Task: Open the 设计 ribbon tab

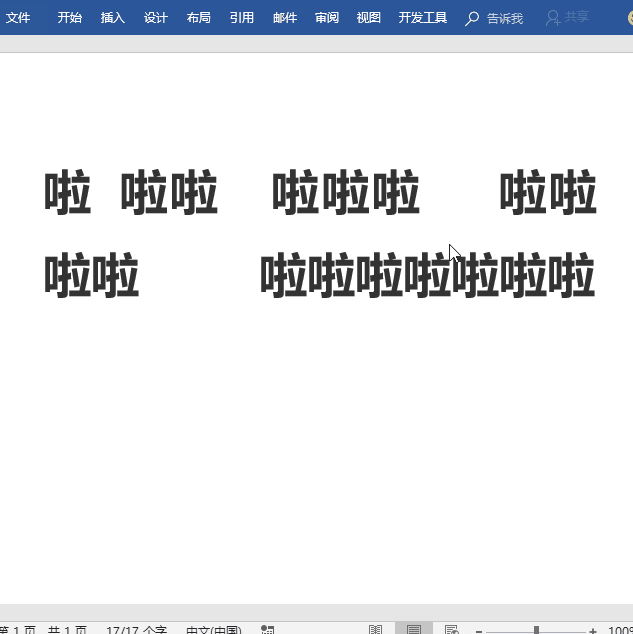Action: coord(156,17)
